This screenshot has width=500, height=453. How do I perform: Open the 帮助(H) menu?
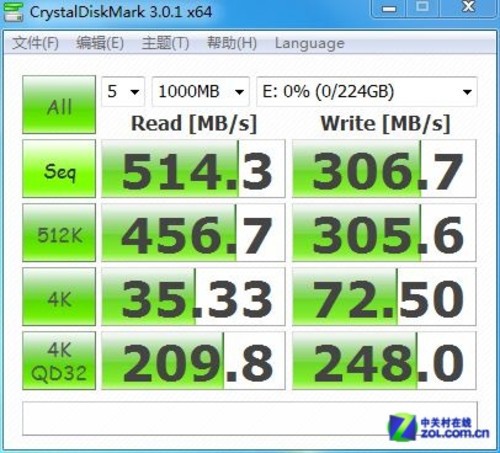coord(232,43)
